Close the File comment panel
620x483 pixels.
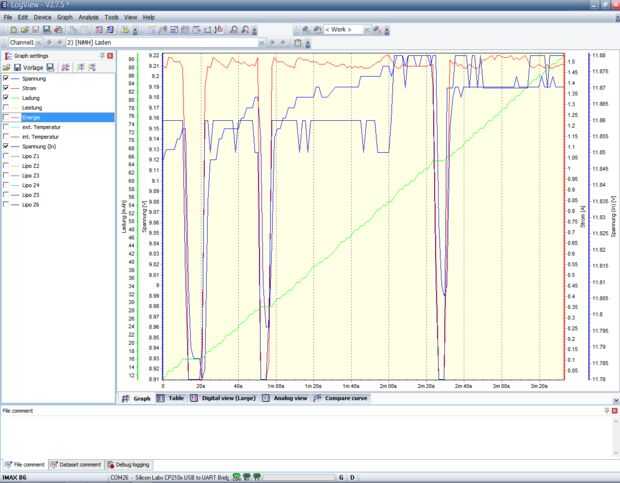pyautogui.click(x=614, y=411)
